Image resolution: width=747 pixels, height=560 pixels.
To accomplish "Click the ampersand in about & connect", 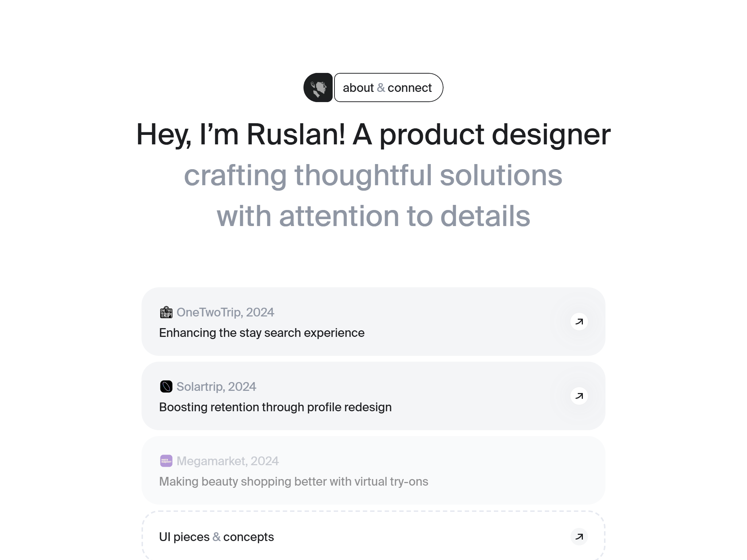I will click(x=381, y=88).
